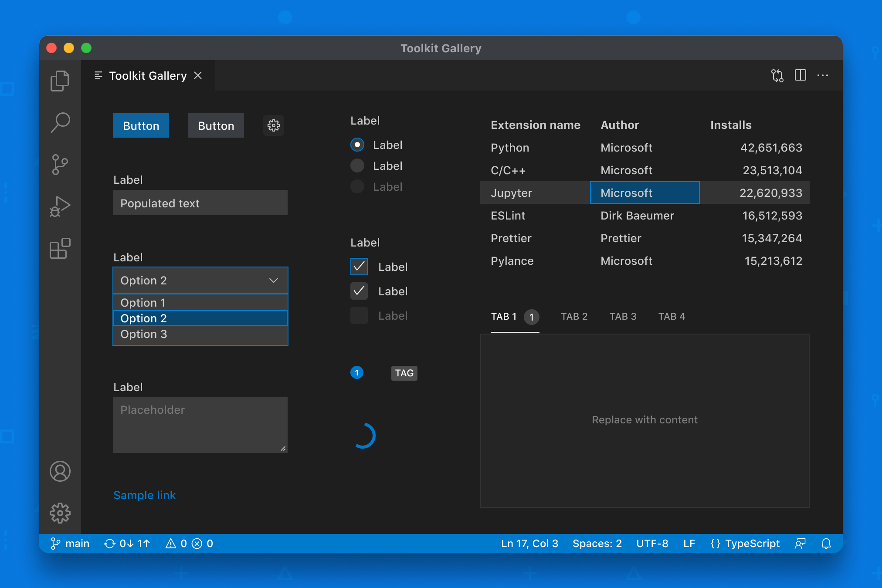Click the Sample link hyperlink
Viewport: 882px width, 588px height.
[x=145, y=494]
